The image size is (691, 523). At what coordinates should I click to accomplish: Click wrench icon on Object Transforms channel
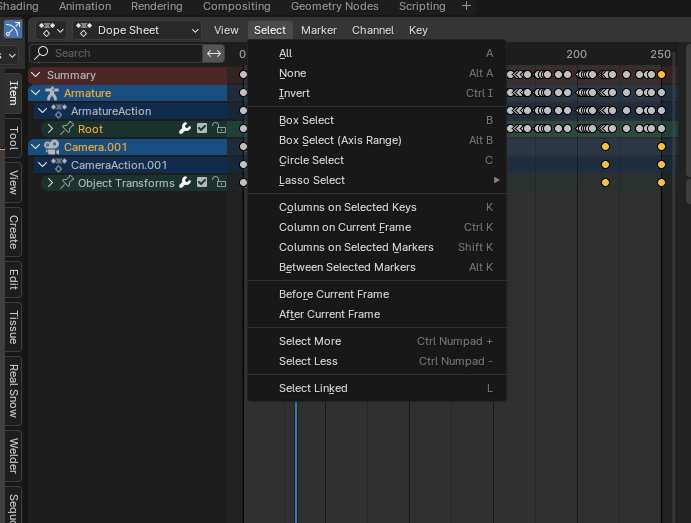click(185, 183)
